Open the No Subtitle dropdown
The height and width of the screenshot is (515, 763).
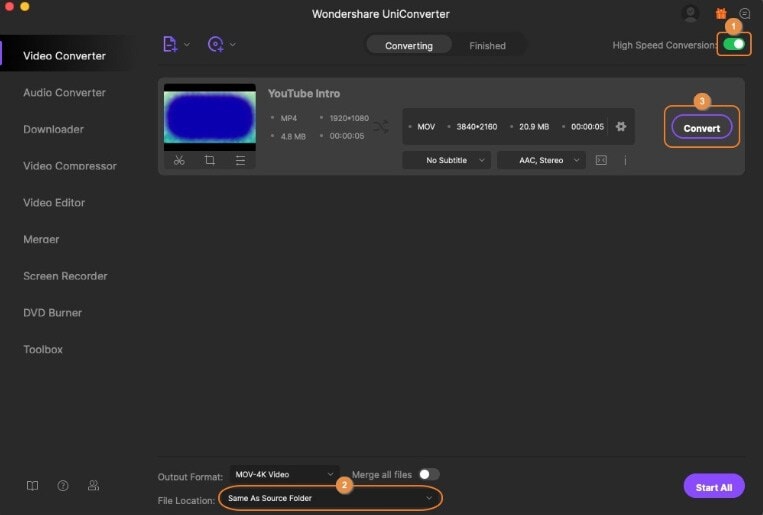(446, 160)
